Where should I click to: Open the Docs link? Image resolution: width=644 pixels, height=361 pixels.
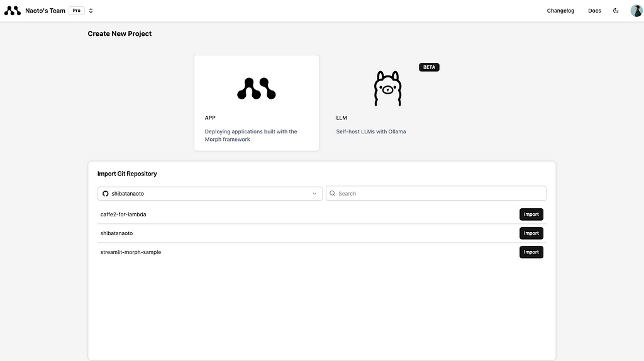click(594, 11)
